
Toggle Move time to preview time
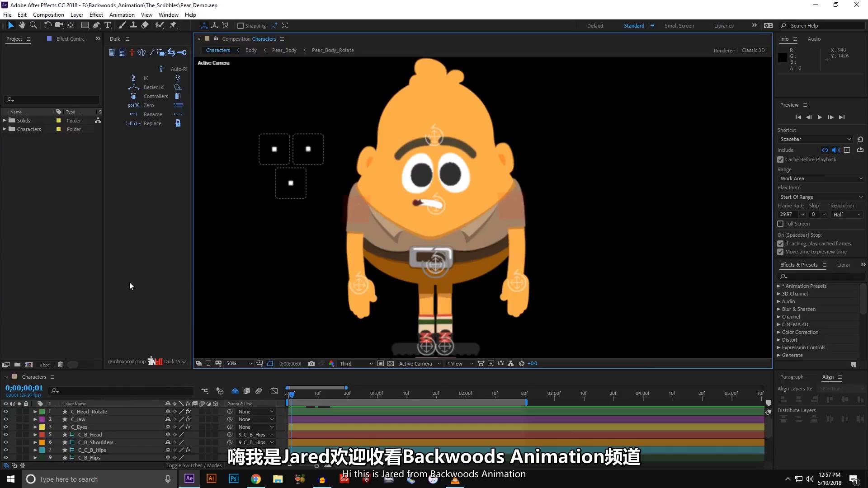click(x=780, y=252)
